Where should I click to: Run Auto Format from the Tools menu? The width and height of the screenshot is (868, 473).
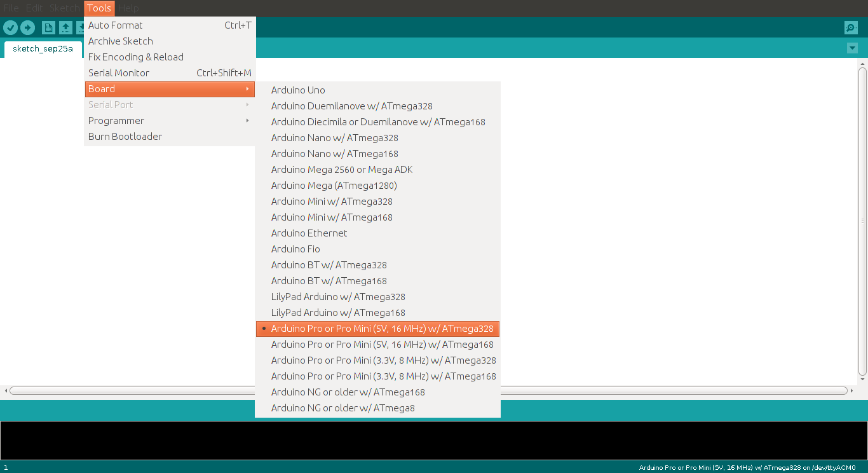(x=116, y=25)
